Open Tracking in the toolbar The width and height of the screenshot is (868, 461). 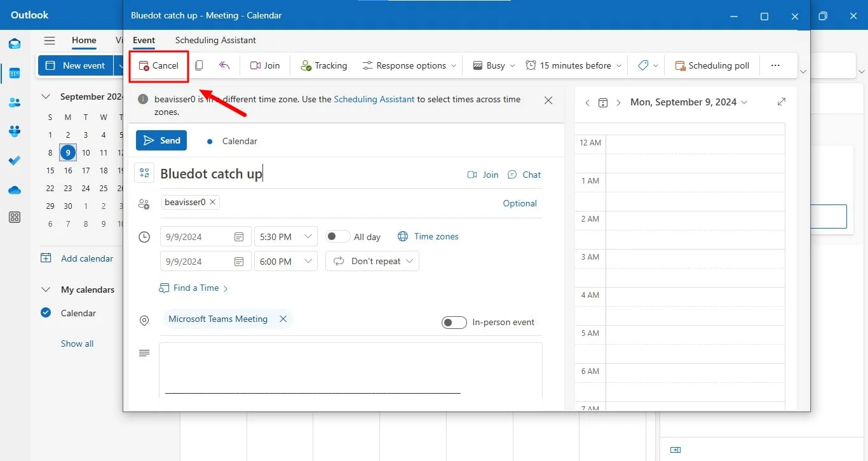(324, 65)
